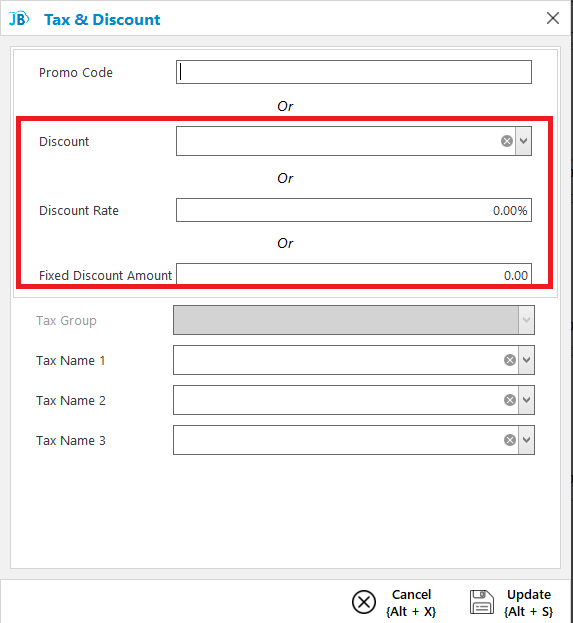
Task: Clear the Tax Name 1 selection icon
Action: pos(510,360)
